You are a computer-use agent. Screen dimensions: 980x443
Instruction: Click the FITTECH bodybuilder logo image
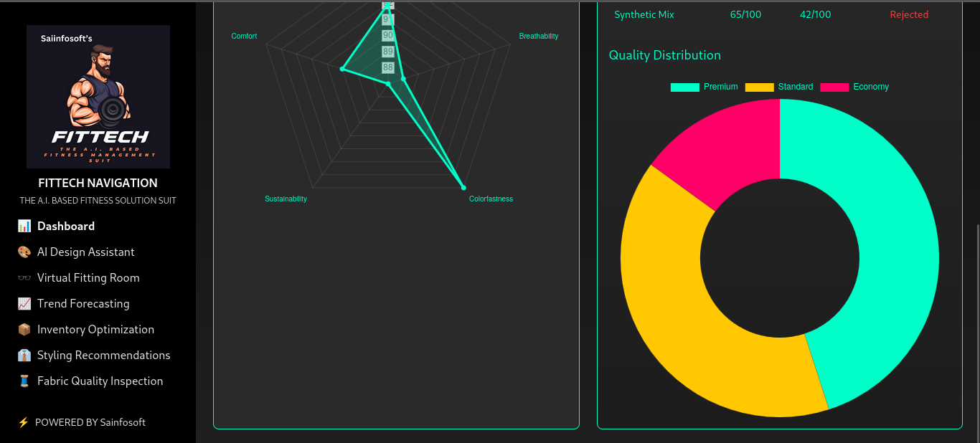pos(98,97)
